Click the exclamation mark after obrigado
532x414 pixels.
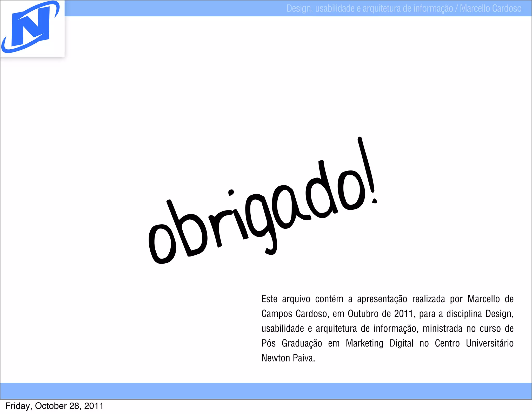click(x=367, y=169)
